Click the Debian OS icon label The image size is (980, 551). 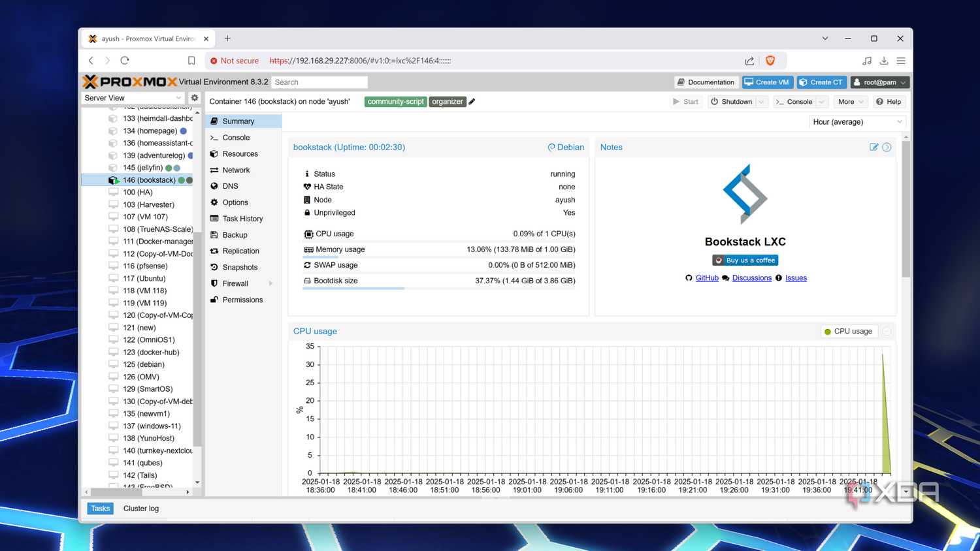566,147
